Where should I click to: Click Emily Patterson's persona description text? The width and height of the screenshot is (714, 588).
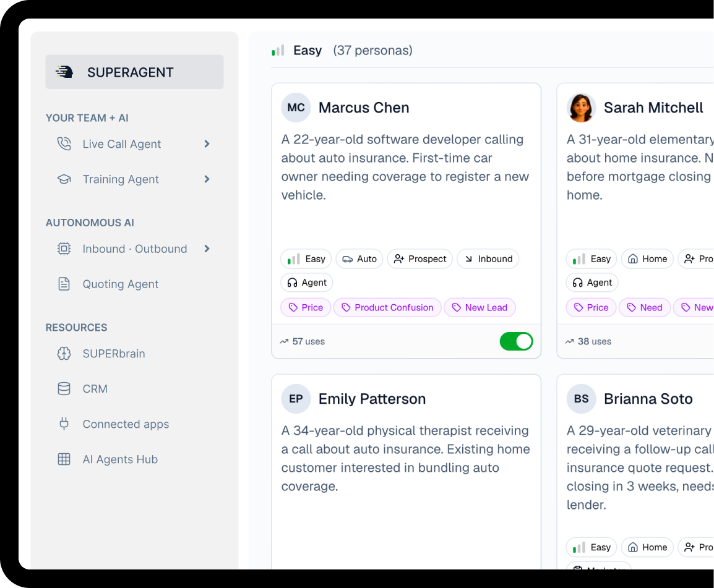pyautogui.click(x=406, y=458)
